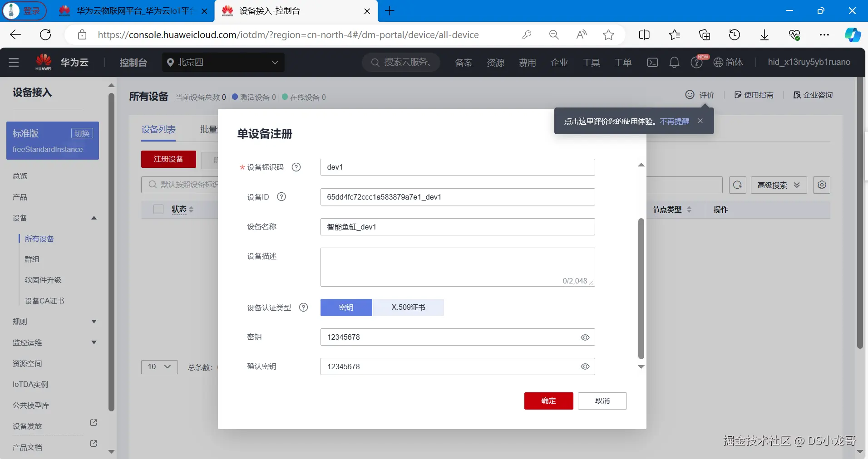This screenshot has height=459, width=868.
Task: Open the saved passwords key icon
Action: pyautogui.click(x=527, y=35)
